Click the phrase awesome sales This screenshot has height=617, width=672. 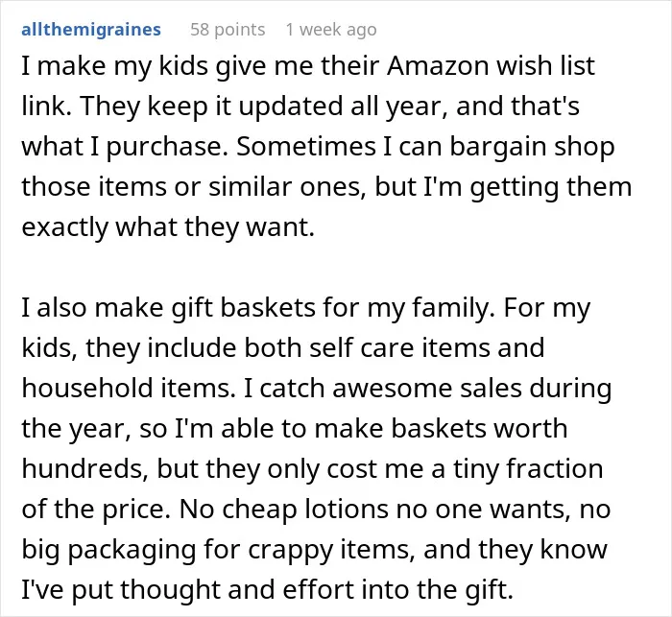pyautogui.click(x=426, y=388)
